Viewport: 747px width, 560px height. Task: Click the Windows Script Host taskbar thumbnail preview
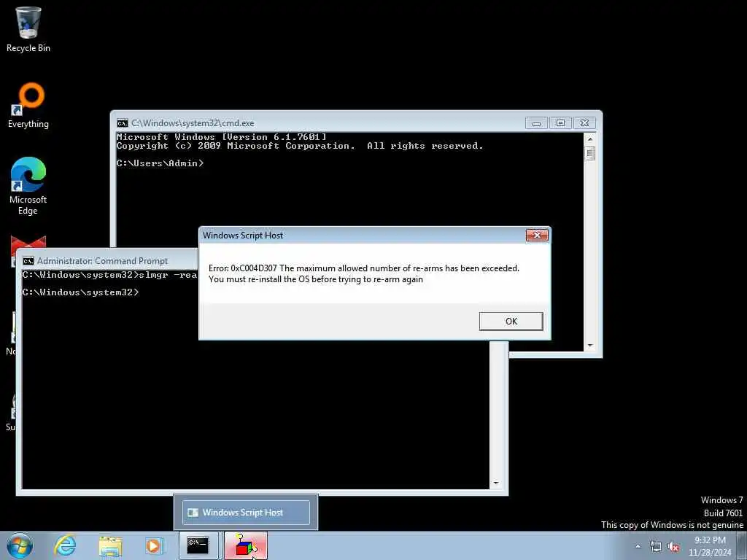(x=246, y=513)
